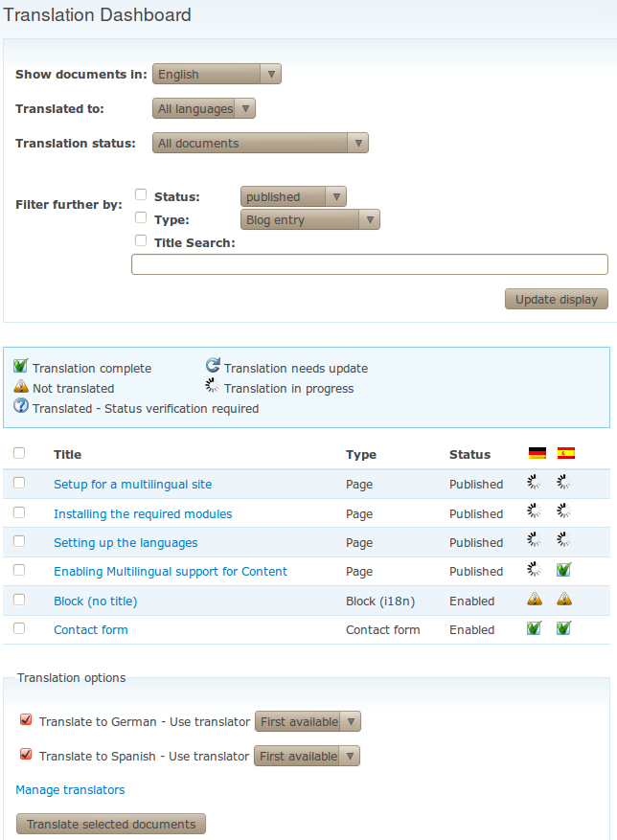Enable the Status filter checkbox

click(141, 193)
